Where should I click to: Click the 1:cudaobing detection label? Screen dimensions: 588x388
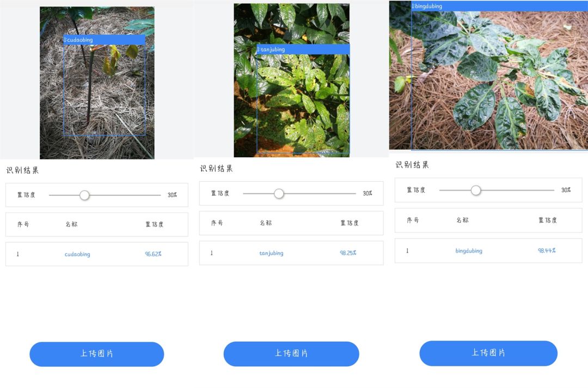(78, 40)
